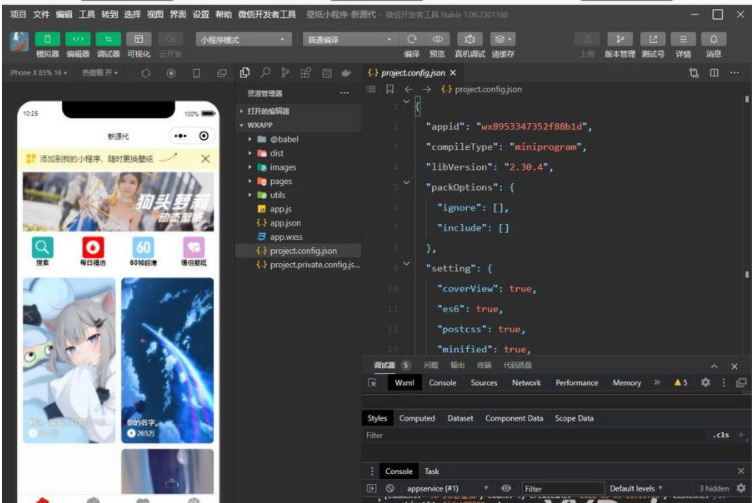Open app.json in the file tree
Image resolution: width=756 pixels, height=503 pixels.
285,223
